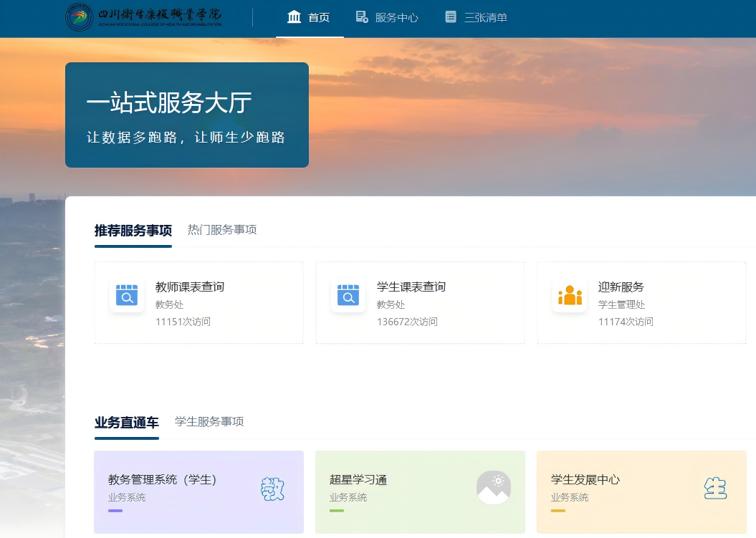The image size is (756, 538).
Task: Click the 超星学习通 image placeholder icon
Action: [494, 488]
